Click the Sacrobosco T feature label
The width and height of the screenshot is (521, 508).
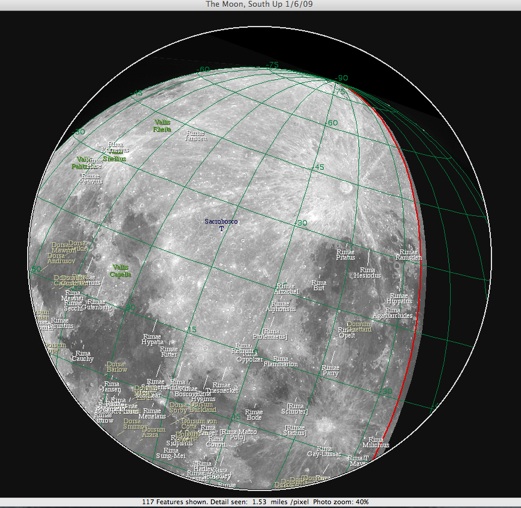point(221,225)
